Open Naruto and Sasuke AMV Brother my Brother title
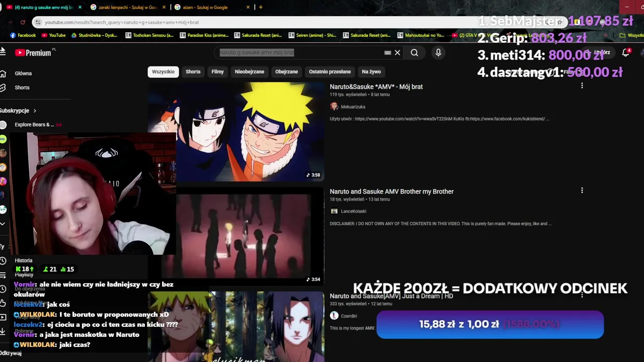Screen dimensions: 644x362 tap(391, 191)
